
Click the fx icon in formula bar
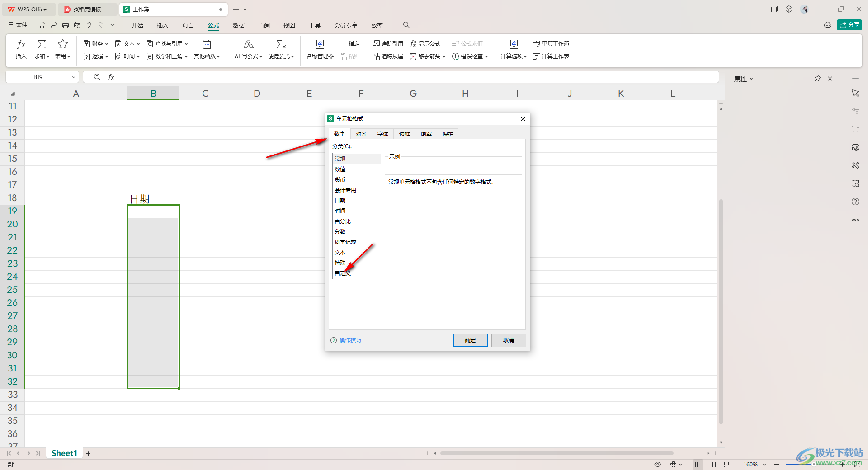click(x=111, y=77)
